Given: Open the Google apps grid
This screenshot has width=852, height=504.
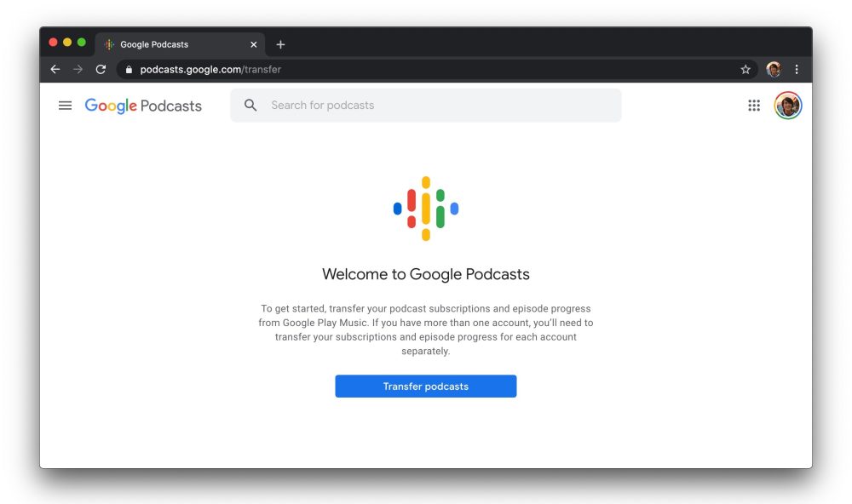Looking at the screenshot, I should coord(754,106).
